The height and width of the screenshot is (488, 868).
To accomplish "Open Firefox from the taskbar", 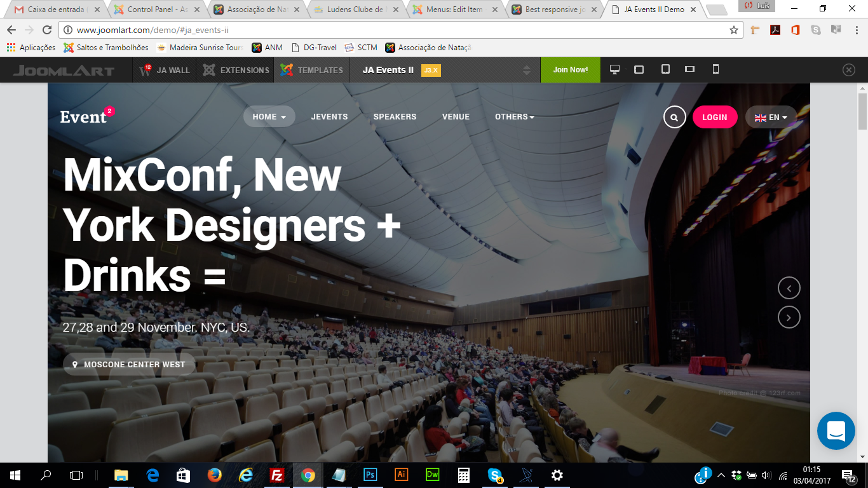I will click(x=214, y=475).
